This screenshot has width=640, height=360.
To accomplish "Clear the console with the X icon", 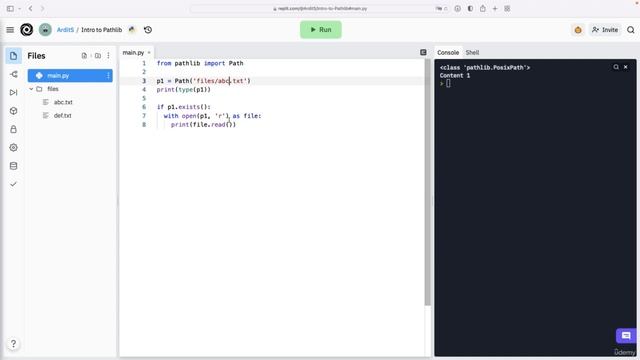I will pyautogui.click(x=626, y=67).
